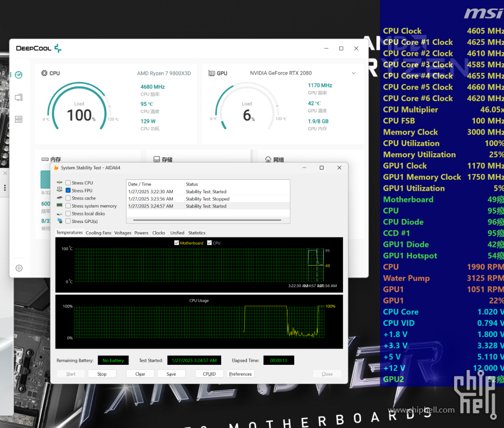Open DeepCool storage-style icon in sidebar
Viewport: 504px width, 428px height.
click(x=19, y=119)
